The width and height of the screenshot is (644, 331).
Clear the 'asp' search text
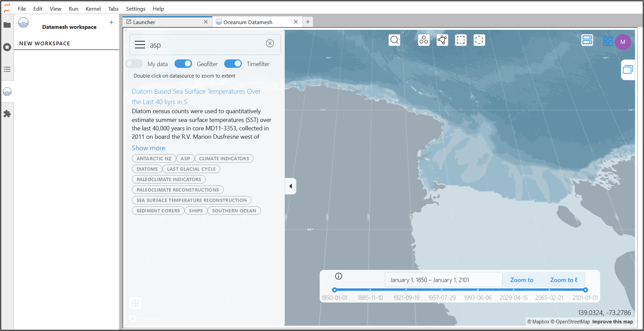270,43
